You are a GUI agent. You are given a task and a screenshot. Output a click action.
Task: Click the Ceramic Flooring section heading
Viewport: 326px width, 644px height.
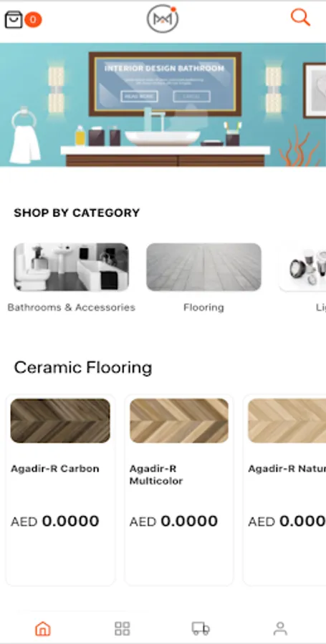pyautogui.click(x=83, y=368)
